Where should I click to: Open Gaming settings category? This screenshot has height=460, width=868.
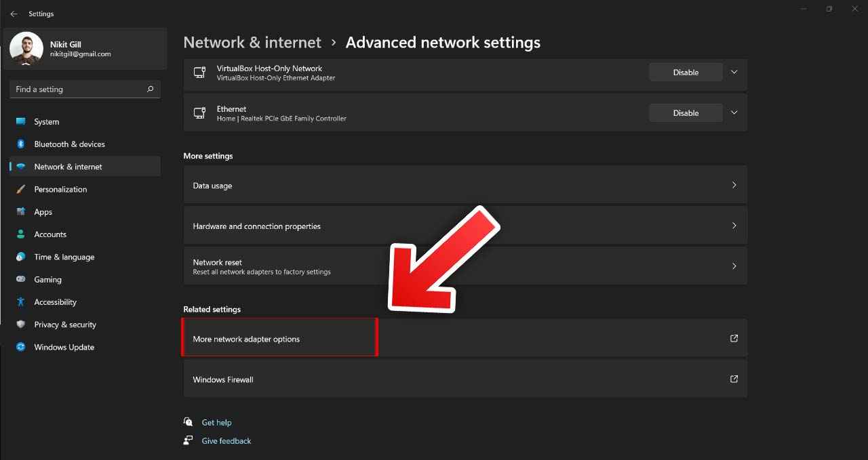click(85, 279)
